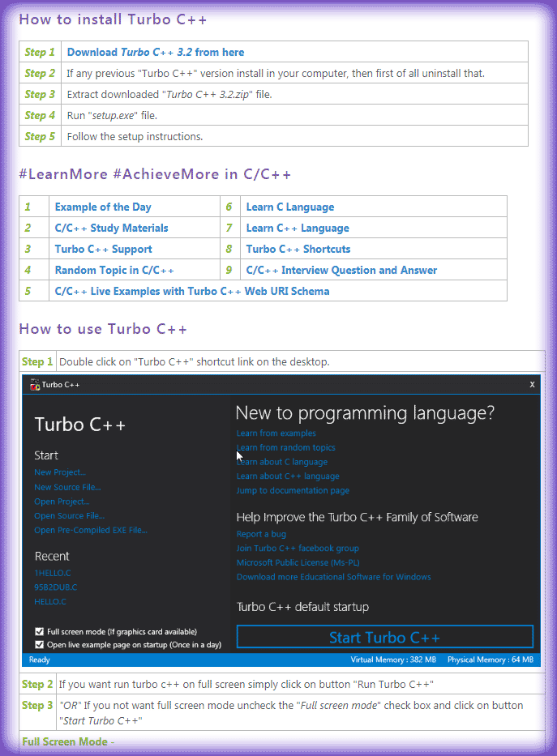The width and height of the screenshot is (557, 756).
Task: Open the Turbo C++ Support link
Action: pos(103,250)
